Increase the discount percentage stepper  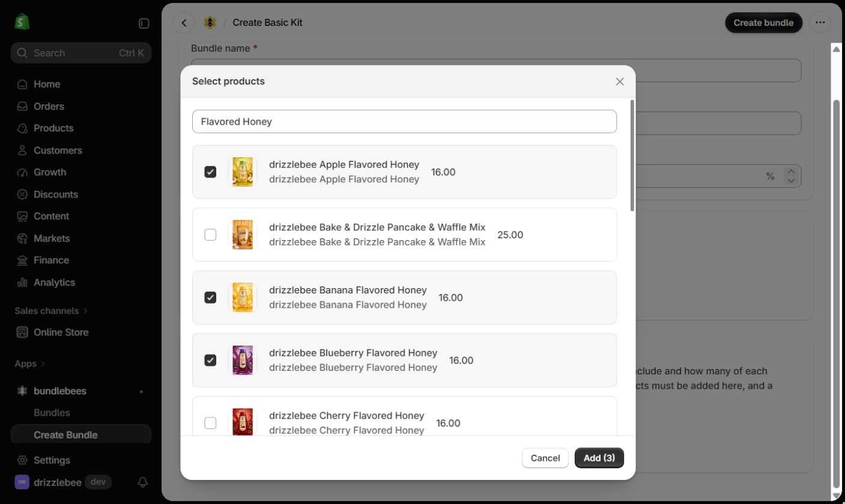(x=791, y=172)
